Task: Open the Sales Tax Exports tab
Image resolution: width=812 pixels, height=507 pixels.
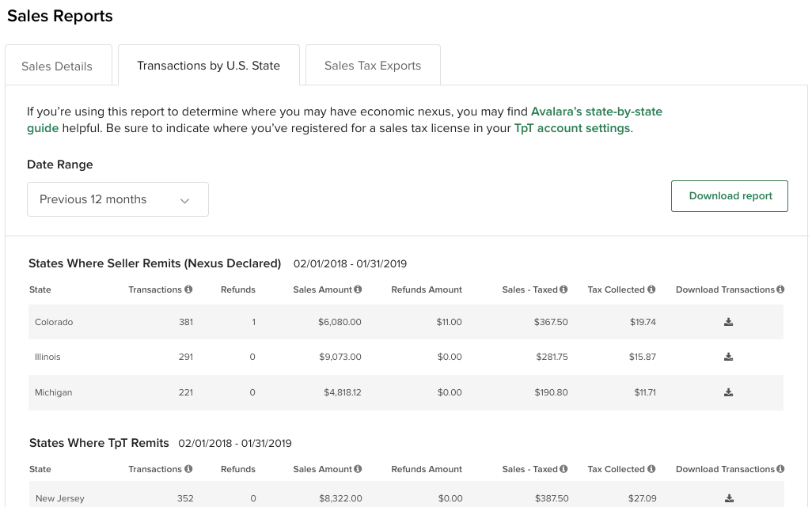Action: (x=373, y=66)
